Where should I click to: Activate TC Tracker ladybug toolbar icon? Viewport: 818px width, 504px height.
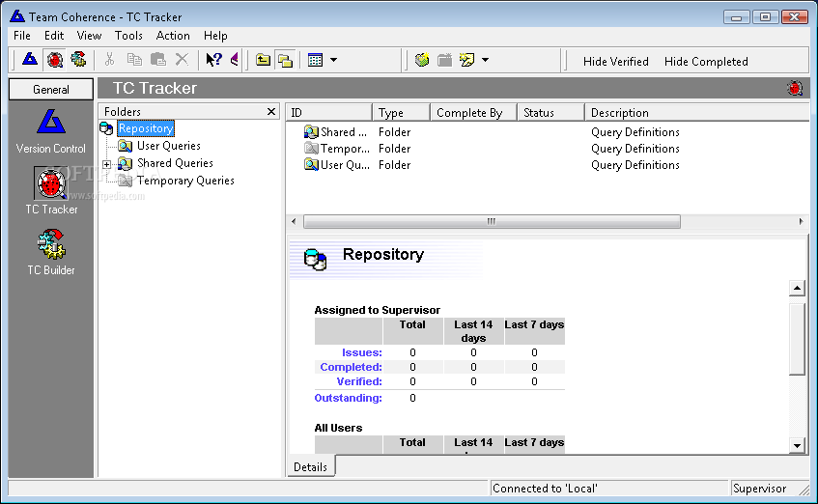tap(55, 60)
